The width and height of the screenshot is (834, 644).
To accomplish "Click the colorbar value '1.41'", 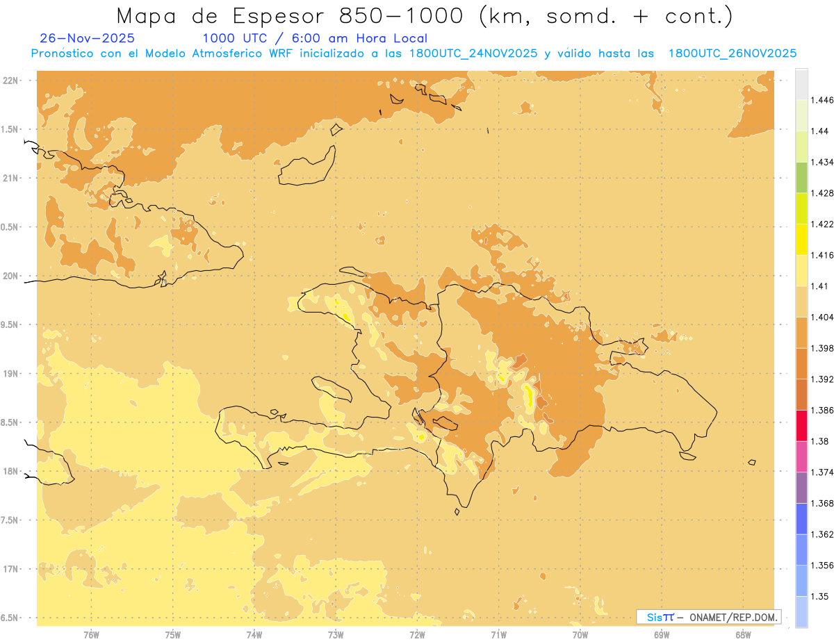I will (x=819, y=286).
